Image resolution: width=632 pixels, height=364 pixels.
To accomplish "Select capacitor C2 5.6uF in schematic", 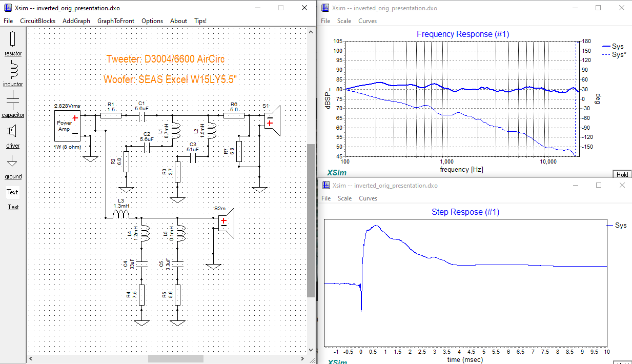I will coord(147,147).
